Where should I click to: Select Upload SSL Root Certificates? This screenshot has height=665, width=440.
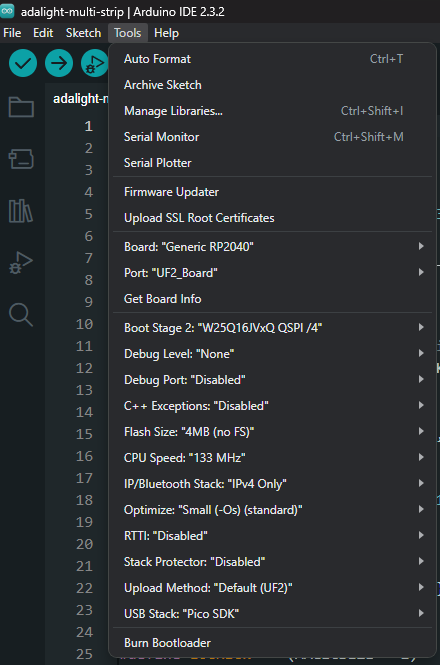pos(272,218)
